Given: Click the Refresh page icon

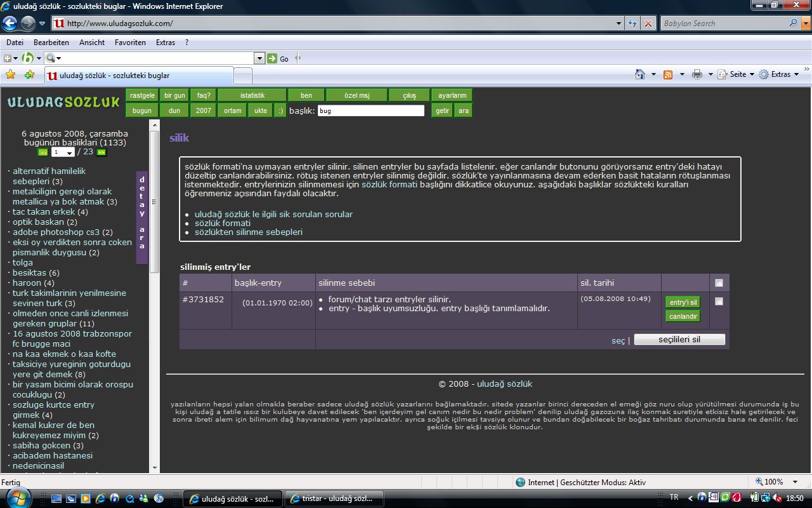Looking at the screenshot, I should click(632, 23).
